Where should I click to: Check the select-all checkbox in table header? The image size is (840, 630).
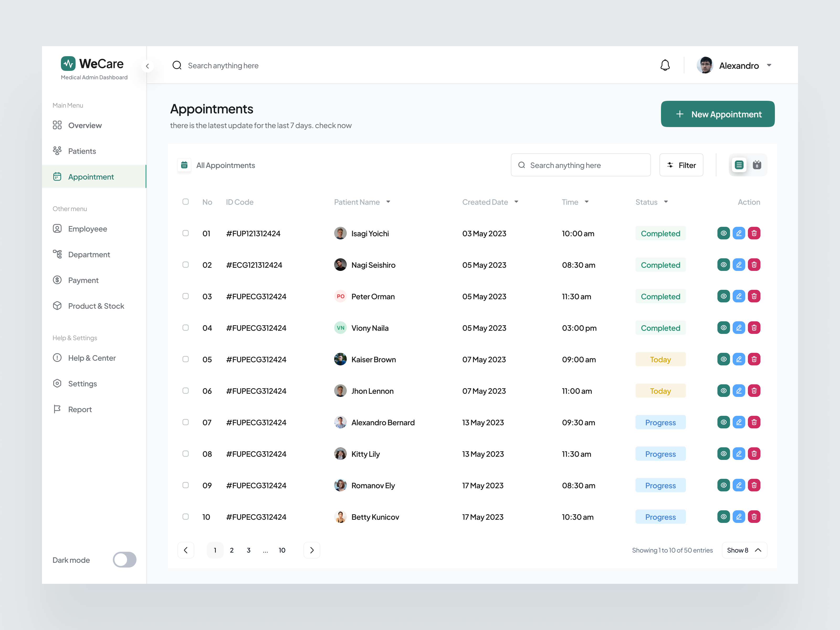click(x=186, y=202)
